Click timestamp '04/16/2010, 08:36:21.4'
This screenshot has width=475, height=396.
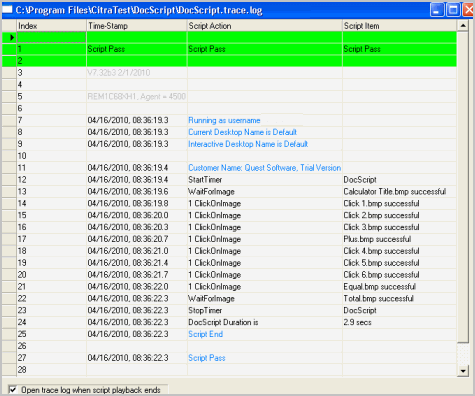(x=128, y=263)
